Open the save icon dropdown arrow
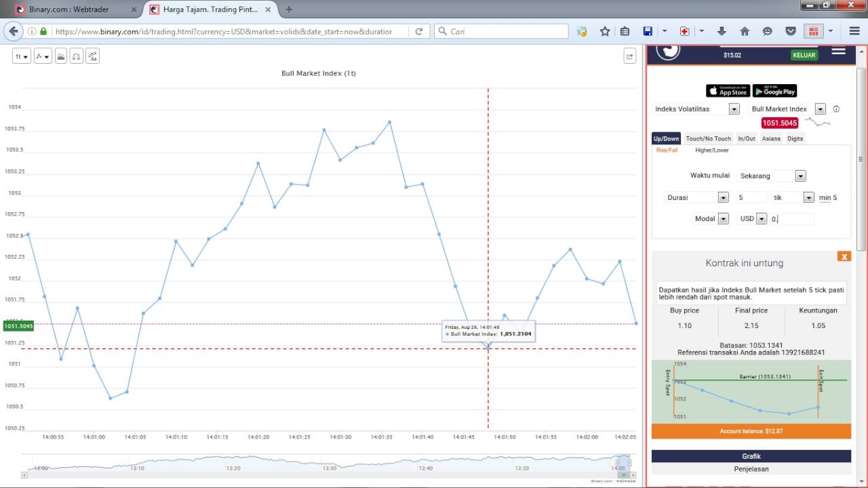Image resolution: width=868 pixels, height=488 pixels. pyautogui.click(x=665, y=31)
